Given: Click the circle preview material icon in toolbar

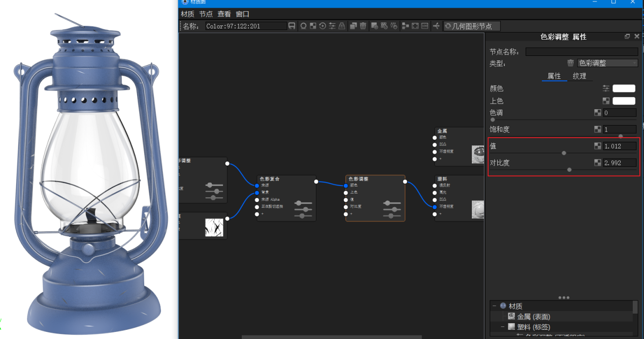Looking at the screenshot, I should click(x=303, y=26).
